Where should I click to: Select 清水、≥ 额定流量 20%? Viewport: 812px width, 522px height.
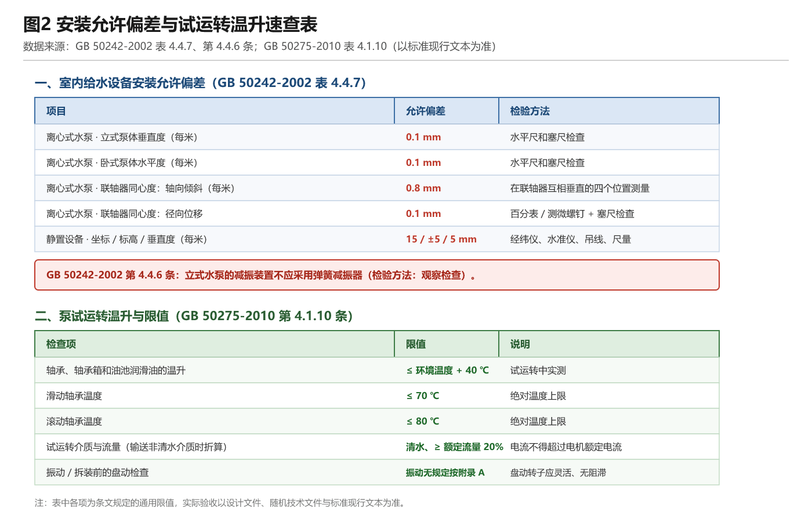(455, 447)
